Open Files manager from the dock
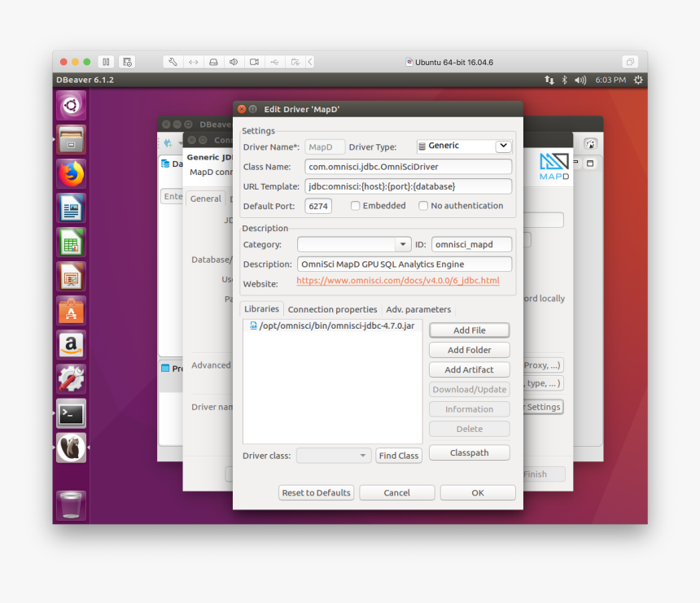 pos(71,140)
